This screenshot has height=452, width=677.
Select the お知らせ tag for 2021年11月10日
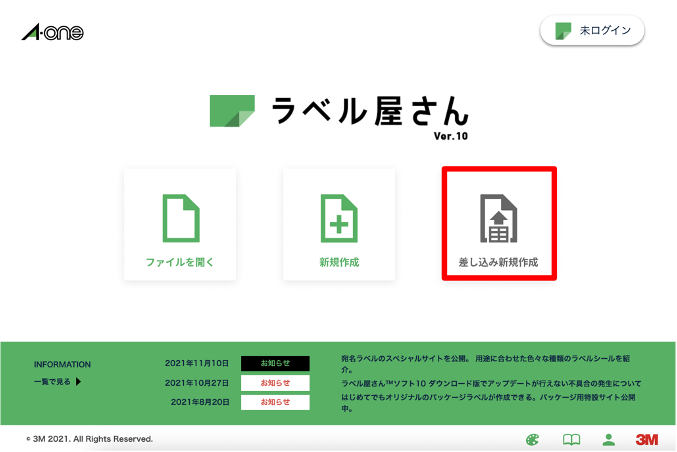coord(275,363)
